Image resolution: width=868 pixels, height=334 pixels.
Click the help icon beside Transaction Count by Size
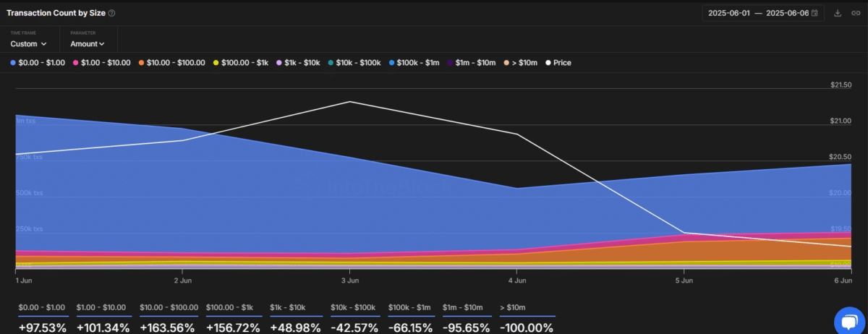click(x=111, y=13)
